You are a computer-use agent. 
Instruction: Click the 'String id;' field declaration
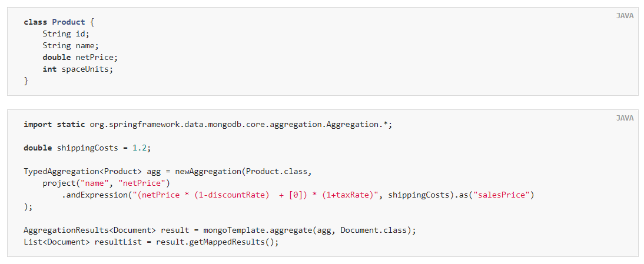point(66,34)
